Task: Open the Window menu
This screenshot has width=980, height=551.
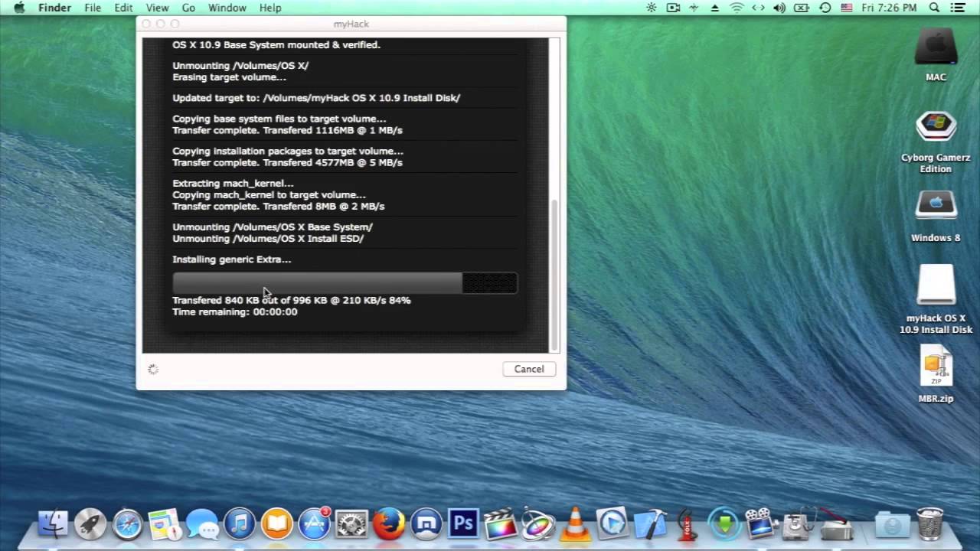Action: click(227, 8)
